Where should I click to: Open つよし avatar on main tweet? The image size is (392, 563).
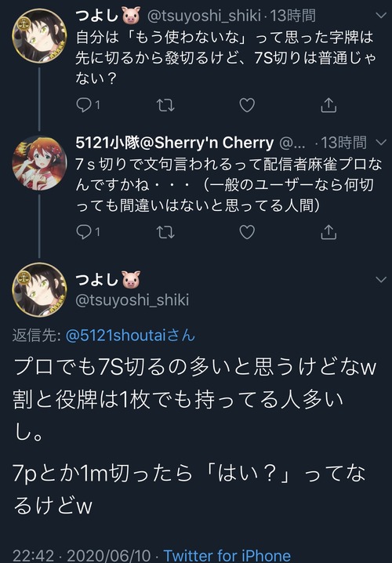(x=39, y=289)
